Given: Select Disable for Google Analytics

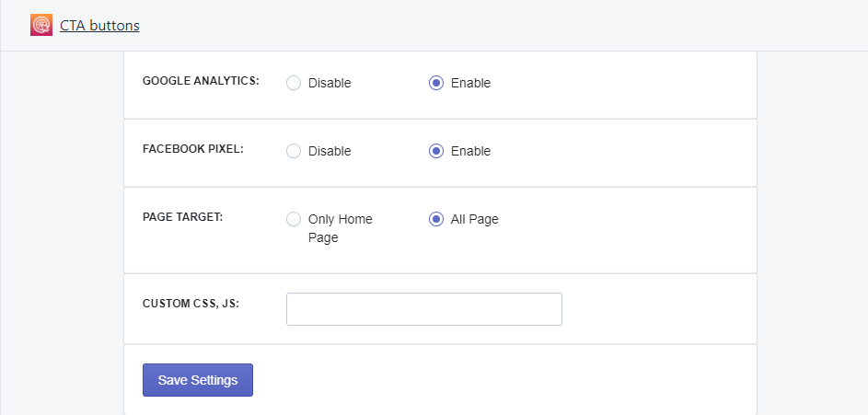Looking at the screenshot, I should (x=294, y=83).
